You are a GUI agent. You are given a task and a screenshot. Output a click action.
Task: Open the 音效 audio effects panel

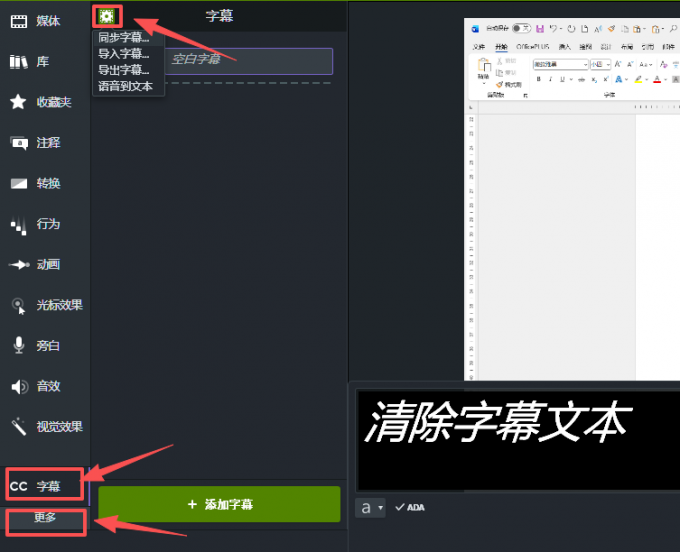click(36, 386)
